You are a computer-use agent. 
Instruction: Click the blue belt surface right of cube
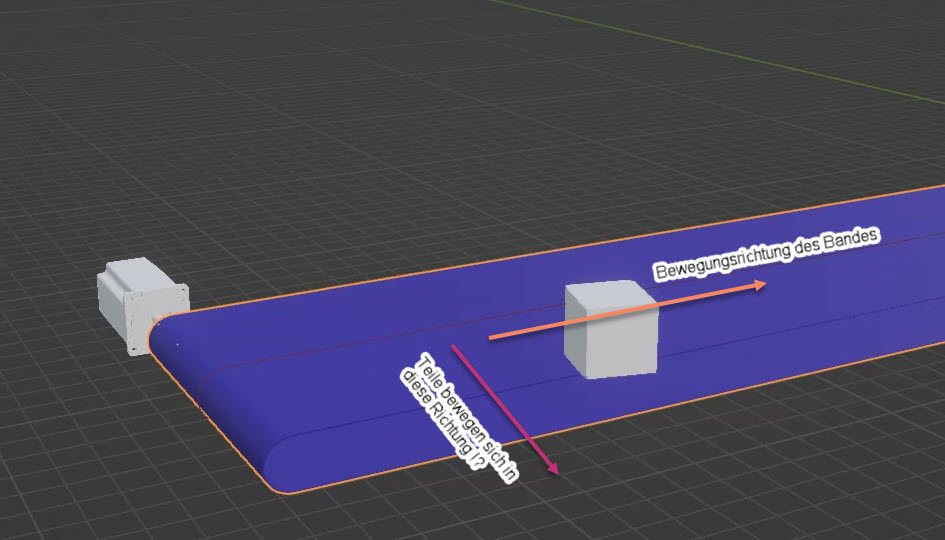pos(800,320)
